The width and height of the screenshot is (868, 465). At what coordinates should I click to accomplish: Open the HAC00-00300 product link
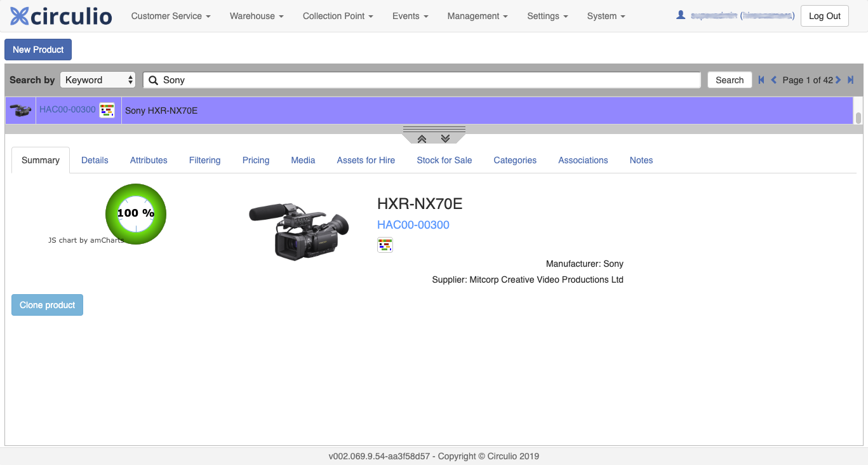coord(413,225)
